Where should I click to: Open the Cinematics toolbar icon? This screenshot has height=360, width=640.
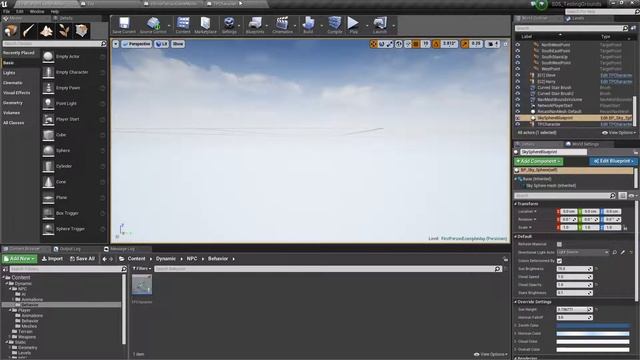(x=282, y=25)
